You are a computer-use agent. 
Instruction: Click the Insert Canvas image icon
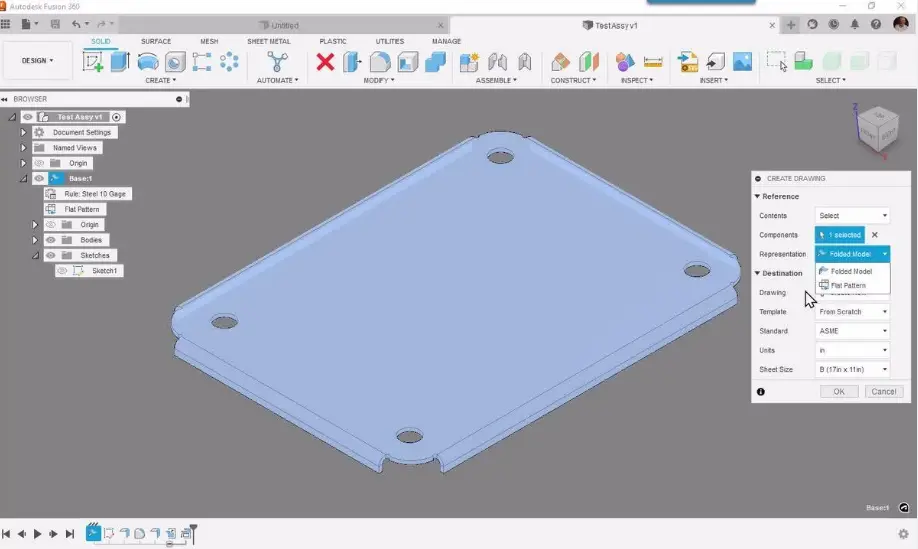[742, 61]
